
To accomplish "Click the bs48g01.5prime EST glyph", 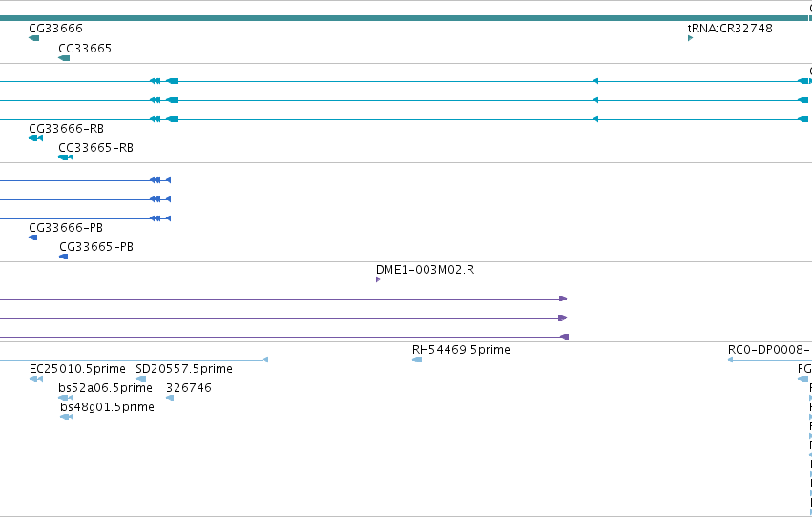I will click(x=67, y=417).
